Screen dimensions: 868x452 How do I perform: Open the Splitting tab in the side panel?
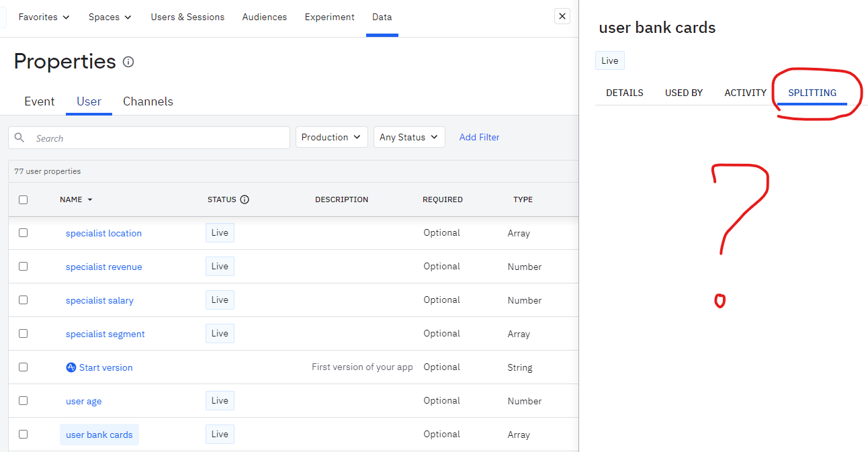pos(812,93)
